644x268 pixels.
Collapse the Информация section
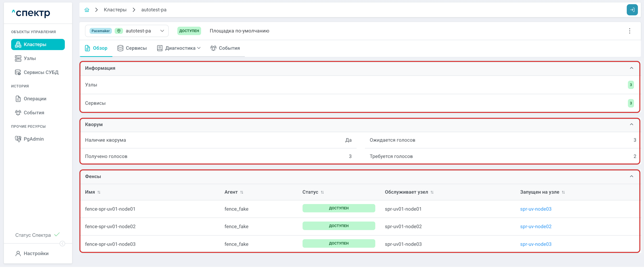coord(631,68)
